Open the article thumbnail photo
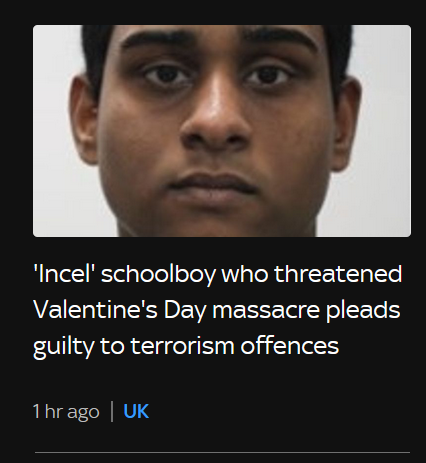The image size is (426, 463). coord(222,131)
